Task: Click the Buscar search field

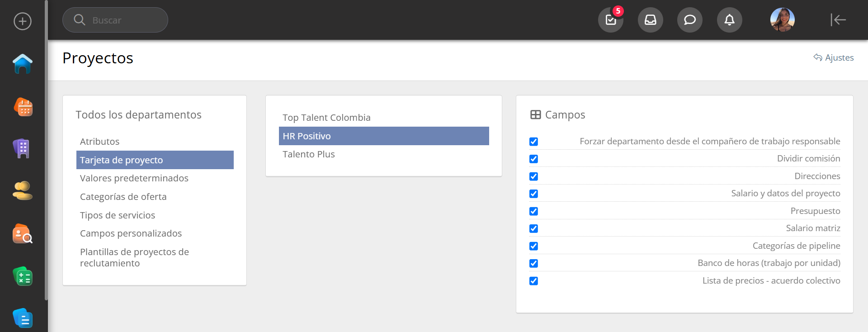Action: point(115,20)
